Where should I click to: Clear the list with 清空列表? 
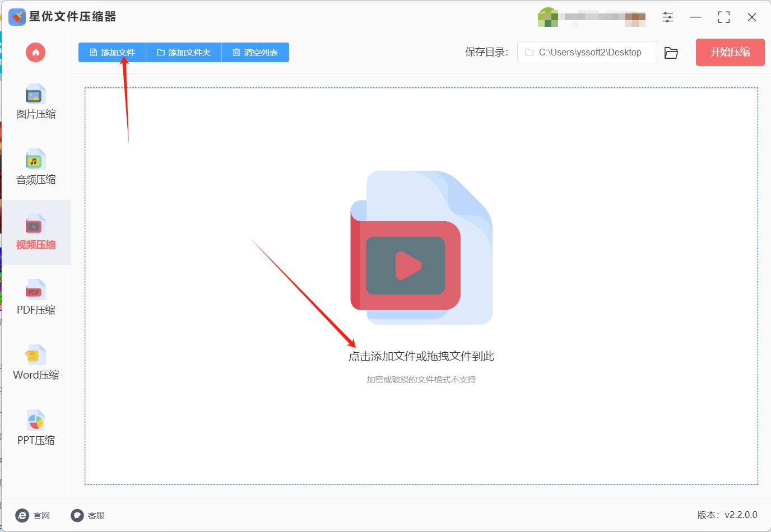pyautogui.click(x=256, y=53)
